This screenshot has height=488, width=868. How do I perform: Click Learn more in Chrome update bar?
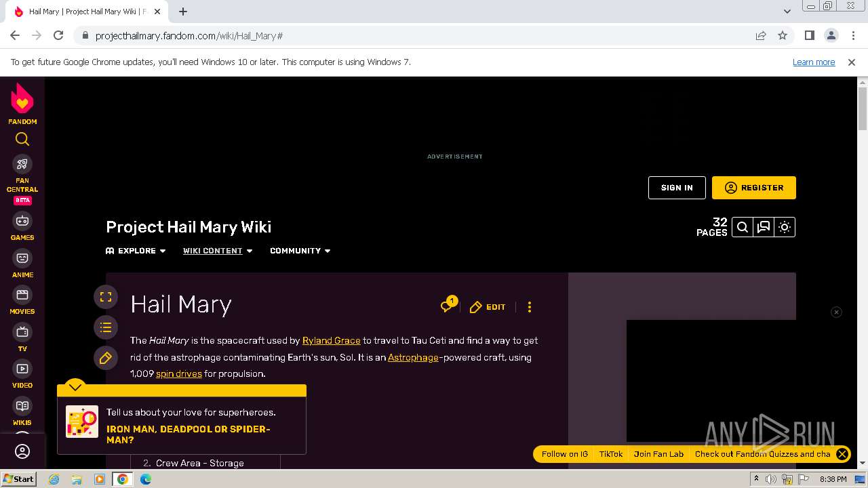click(814, 62)
